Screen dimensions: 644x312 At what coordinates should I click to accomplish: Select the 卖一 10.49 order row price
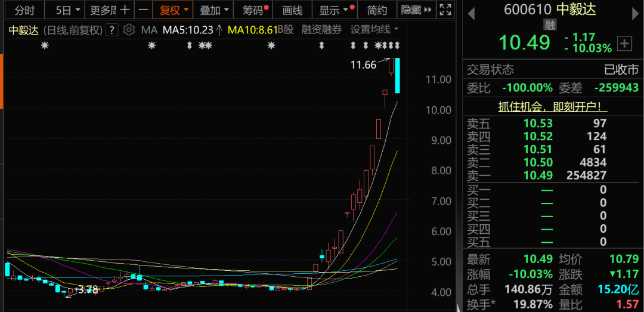point(538,175)
